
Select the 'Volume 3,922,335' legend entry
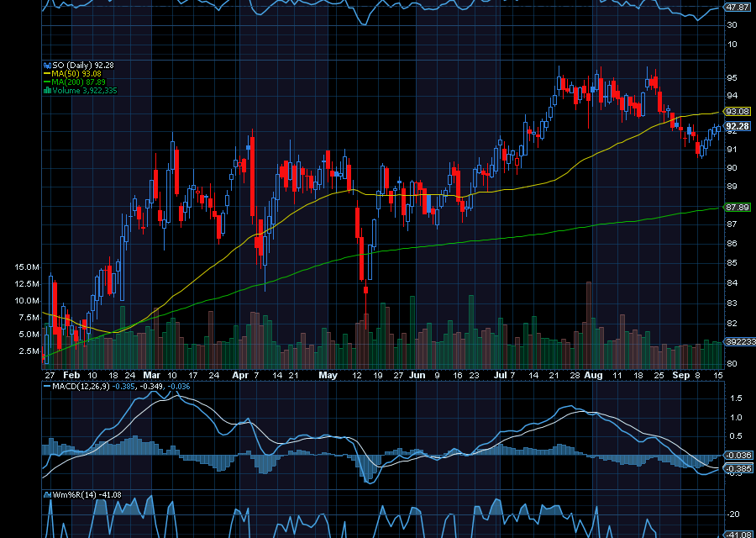[84, 90]
